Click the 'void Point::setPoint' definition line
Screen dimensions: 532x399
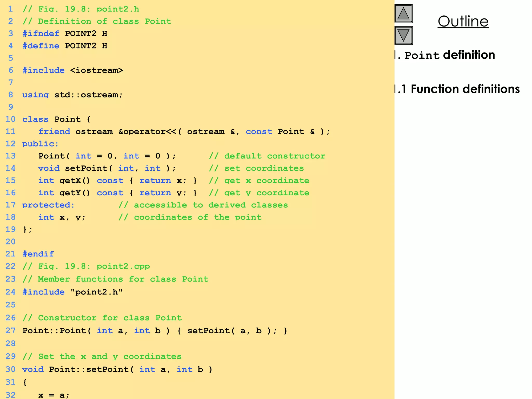tap(117, 369)
